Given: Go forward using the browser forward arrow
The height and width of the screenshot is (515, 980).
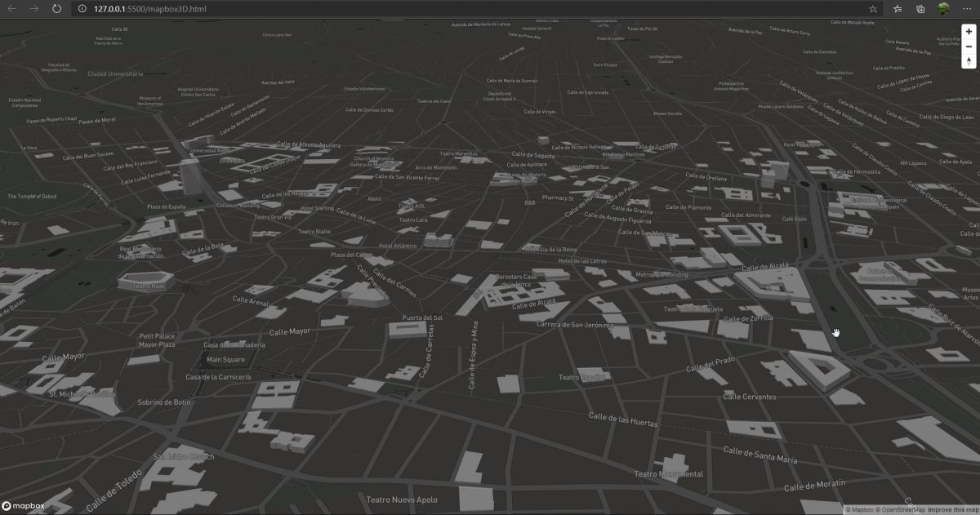Looking at the screenshot, I should tap(33, 8).
